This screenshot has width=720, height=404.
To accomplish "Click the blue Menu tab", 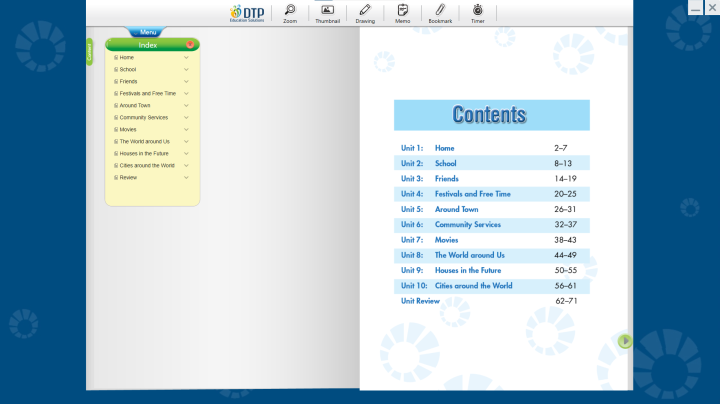I will 148,33.
